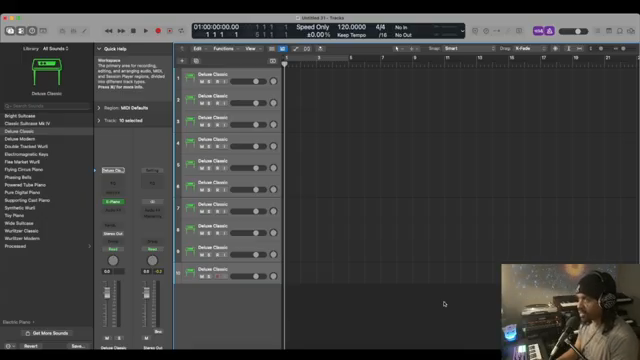Open the Note Pads button
Screen dimensions: 640x360
point(609,31)
